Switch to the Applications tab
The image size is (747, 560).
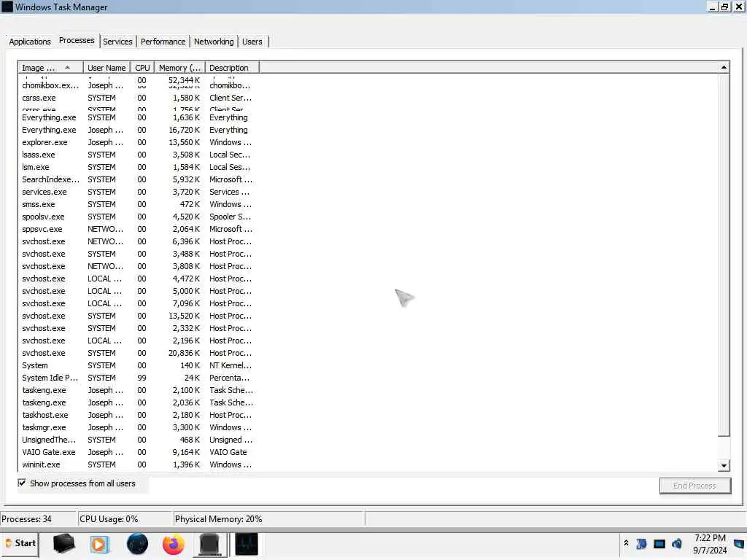pos(29,42)
